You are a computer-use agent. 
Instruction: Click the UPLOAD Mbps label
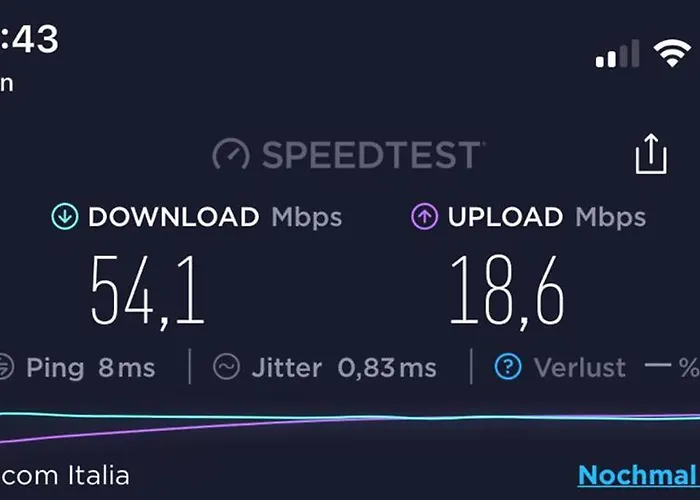[547, 217]
